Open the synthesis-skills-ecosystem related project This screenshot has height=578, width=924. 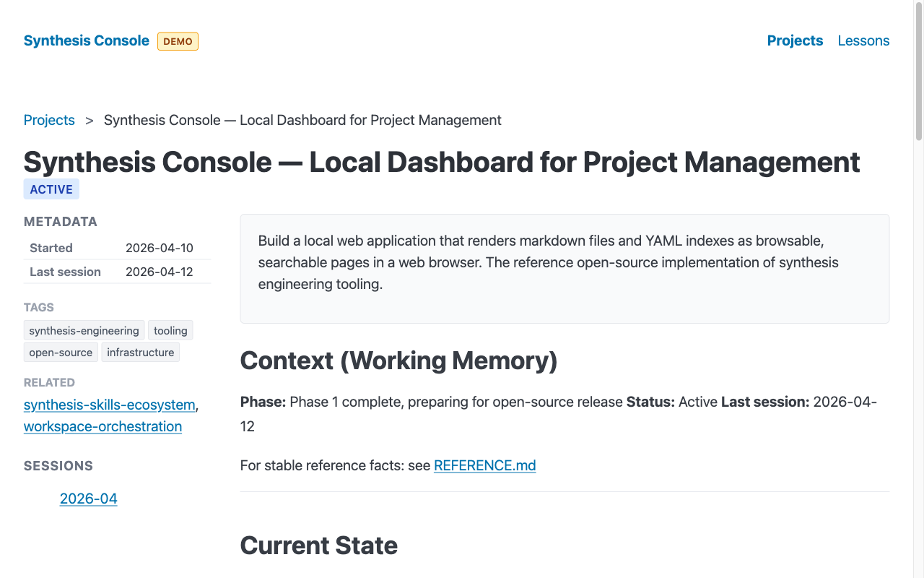[108, 405]
